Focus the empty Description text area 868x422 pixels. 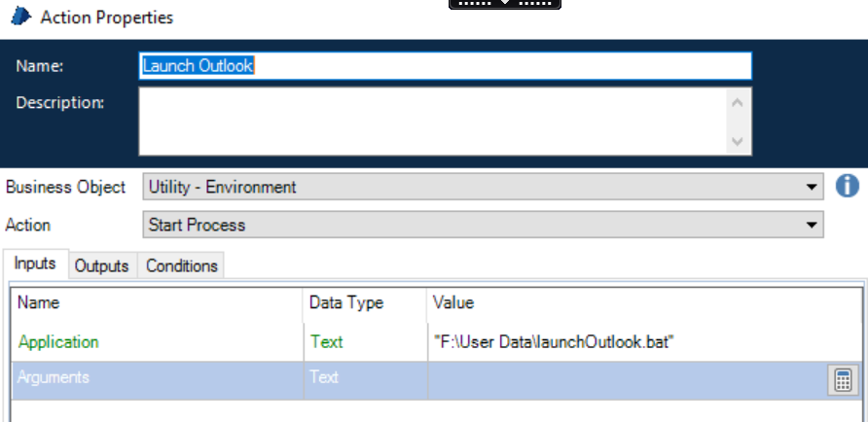click(x=433, y=122)
